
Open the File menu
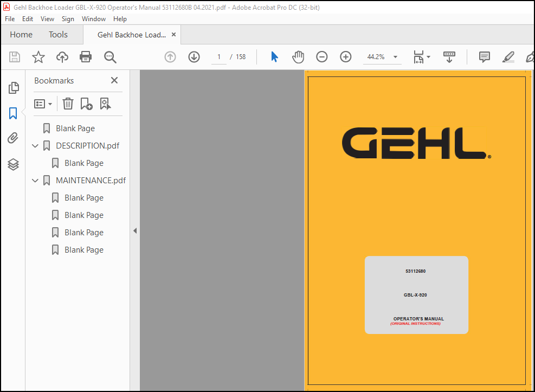click(10, 19)
